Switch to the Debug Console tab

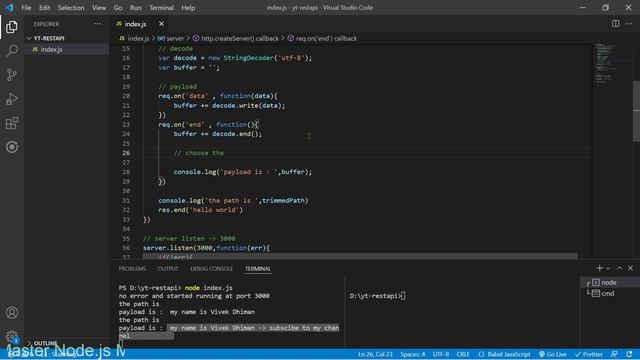coord(211,269)
